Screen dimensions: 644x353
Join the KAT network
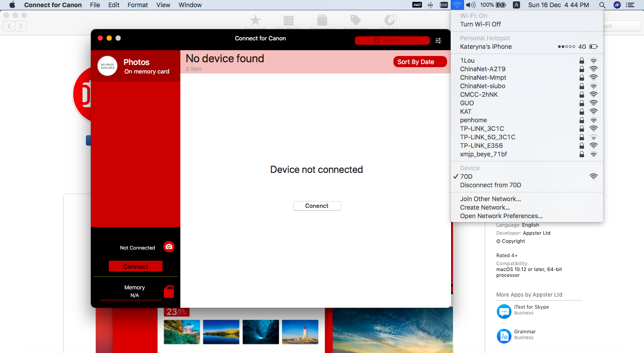(527, 112)
